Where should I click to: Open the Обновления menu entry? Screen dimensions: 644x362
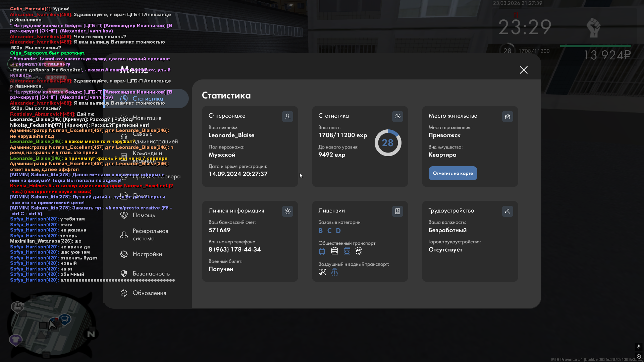(x=149, y=293)
